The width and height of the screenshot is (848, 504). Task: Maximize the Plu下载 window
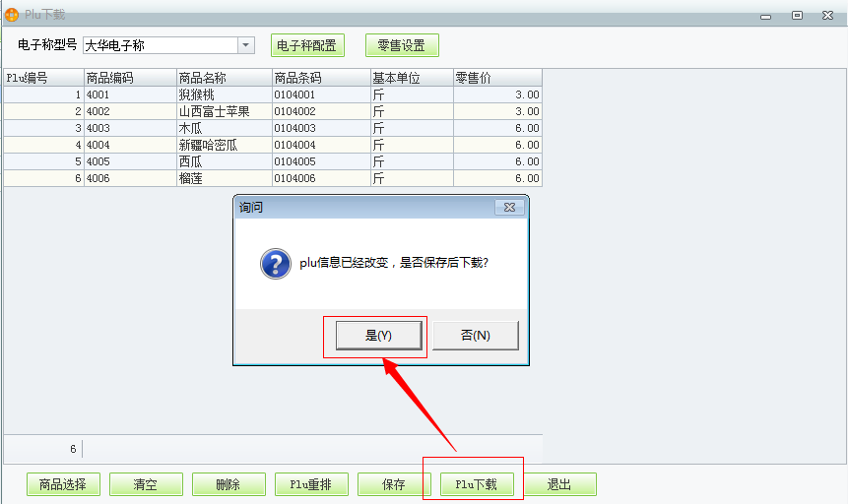(x=797, y=15)
